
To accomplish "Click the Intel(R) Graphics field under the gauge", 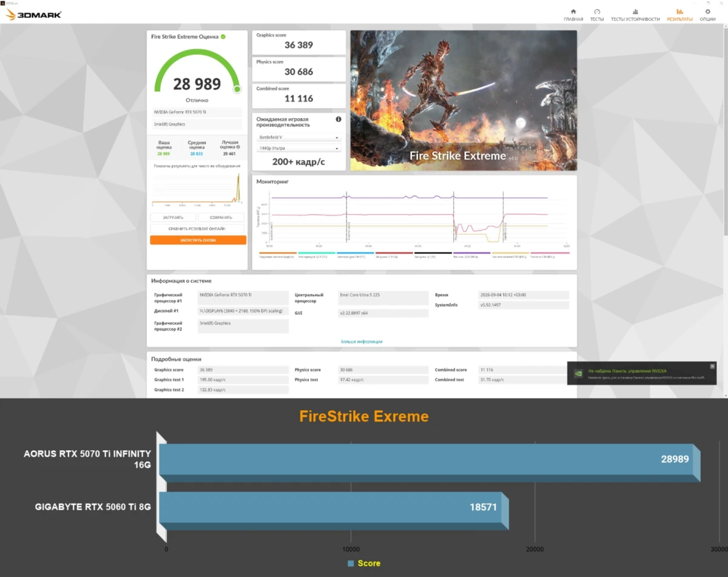I will (x=197, y=124).
